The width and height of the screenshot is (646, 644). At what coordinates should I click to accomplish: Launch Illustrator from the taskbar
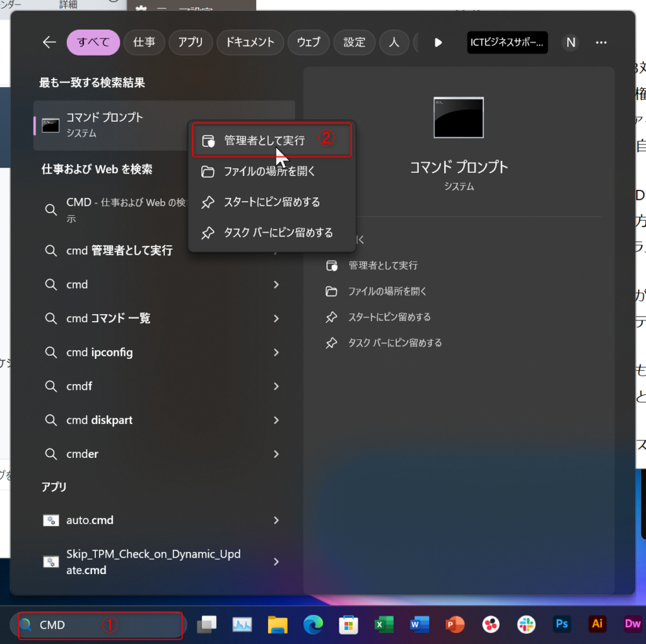click(597, 624)
